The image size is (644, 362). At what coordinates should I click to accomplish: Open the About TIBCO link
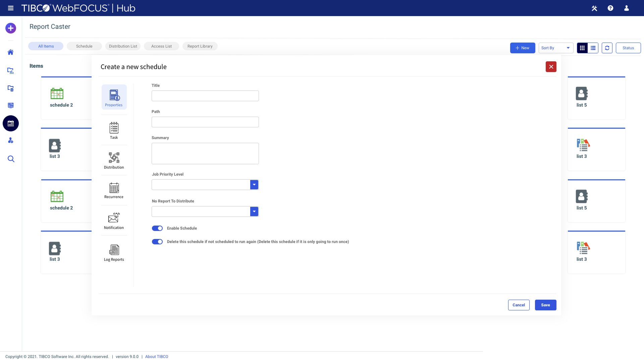(x=157, y=357)
